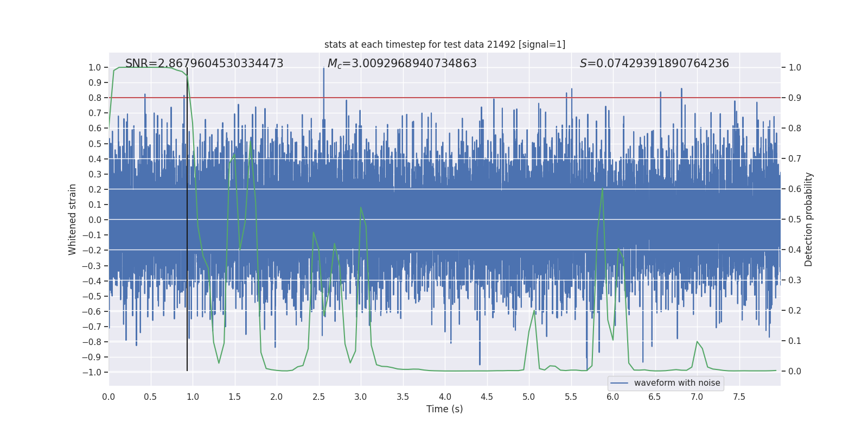Click the 0.9 tick on the Detection probability axis
Screen dimensions: 868x434
pyautogui.click(x=795, y=98)
